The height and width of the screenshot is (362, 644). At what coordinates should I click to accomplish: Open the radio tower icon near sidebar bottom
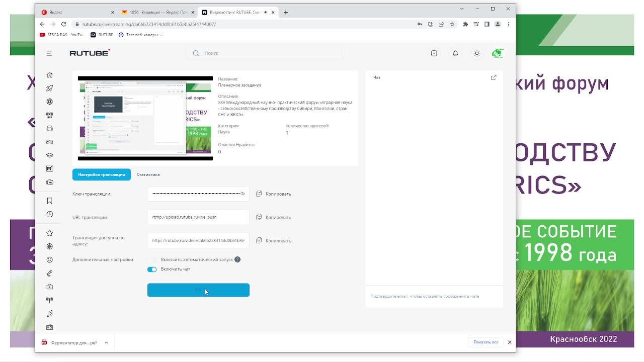tap(49, 300)
